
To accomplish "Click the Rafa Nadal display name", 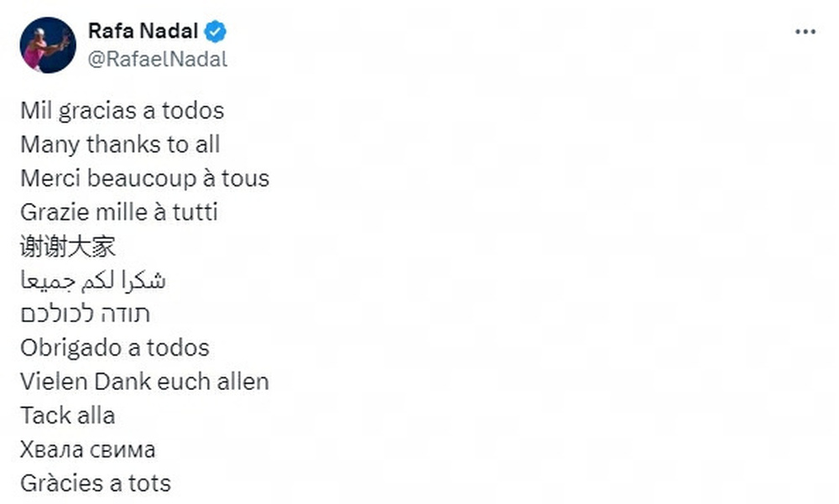I will click(x=143, y=32).
